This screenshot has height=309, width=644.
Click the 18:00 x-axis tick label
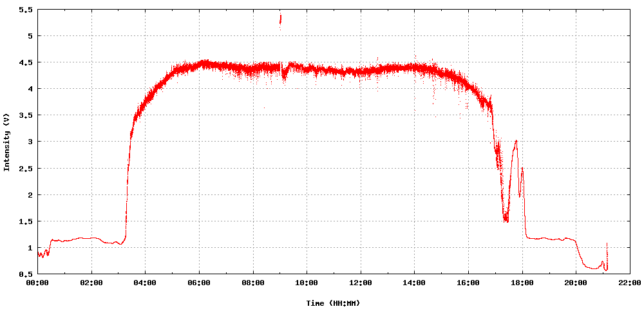click(x=522, y=283)
